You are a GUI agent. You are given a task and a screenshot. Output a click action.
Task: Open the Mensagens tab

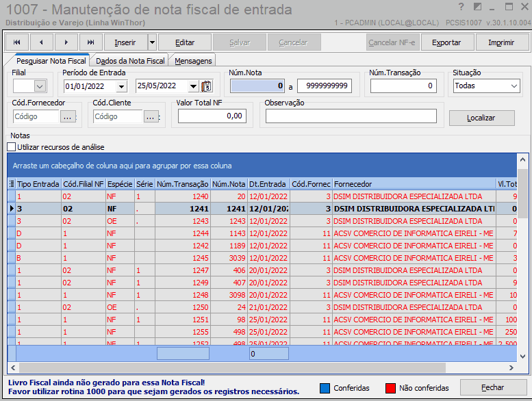click(x=193, y=61)
